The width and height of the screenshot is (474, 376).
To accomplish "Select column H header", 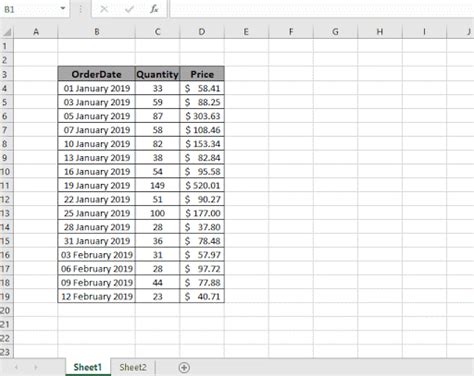I will 380,32.
